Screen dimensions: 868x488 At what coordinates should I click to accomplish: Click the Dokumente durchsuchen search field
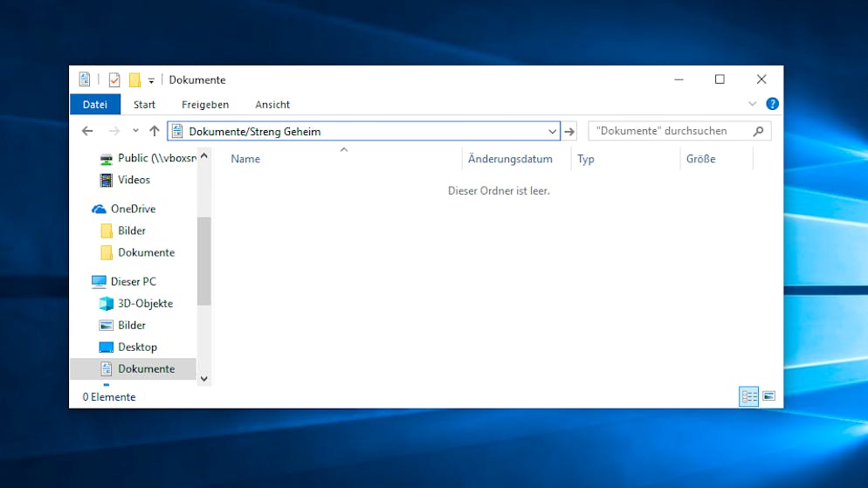click(x=679, y=131)
